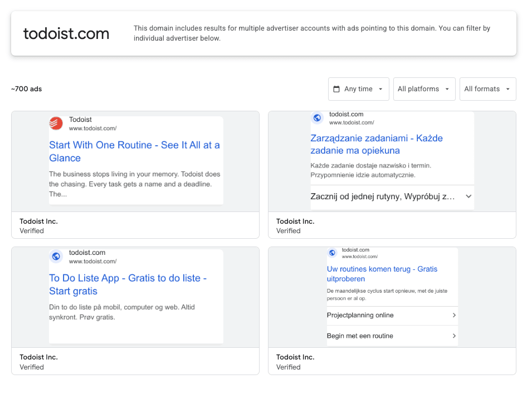Click Todoist Inc. under the Start With One Routine ad
532x394 pixels.
(x=38, y=221)
